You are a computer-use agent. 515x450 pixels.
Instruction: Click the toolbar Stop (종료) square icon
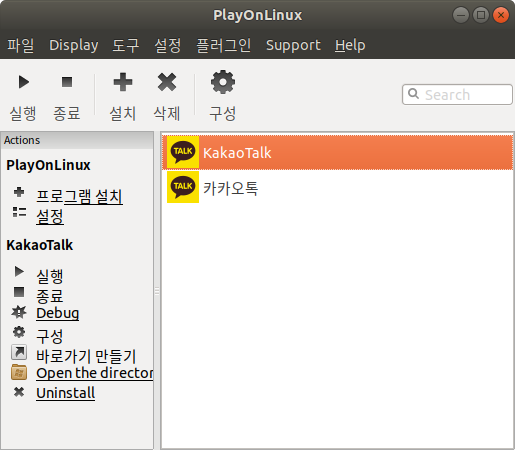pyautogui.click(x=67, y=82)
